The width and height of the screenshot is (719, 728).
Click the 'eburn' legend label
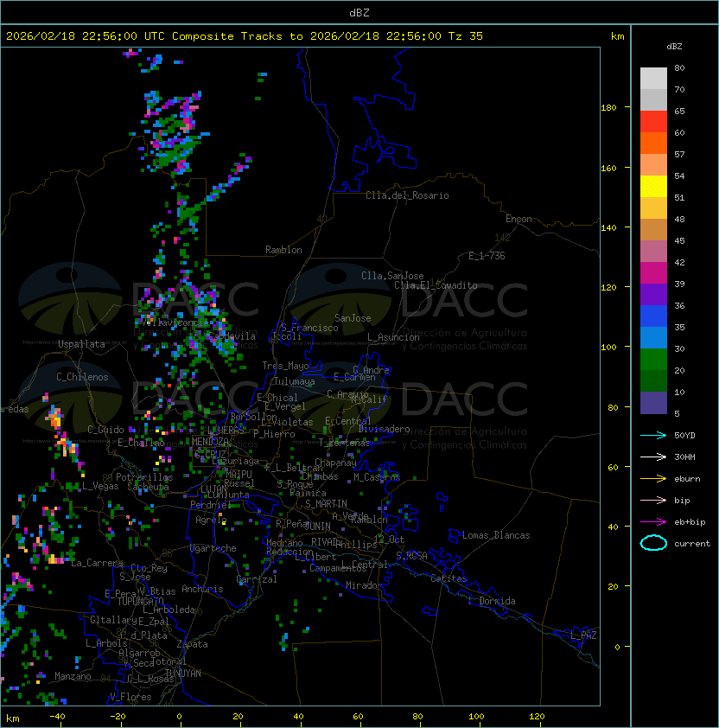click(x=687, y=479)
